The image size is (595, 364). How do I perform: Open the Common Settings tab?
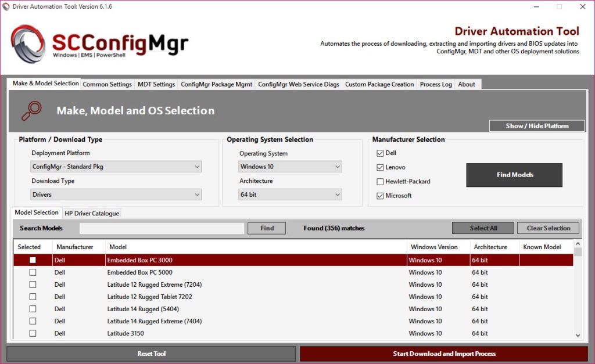tap(107, 84)
